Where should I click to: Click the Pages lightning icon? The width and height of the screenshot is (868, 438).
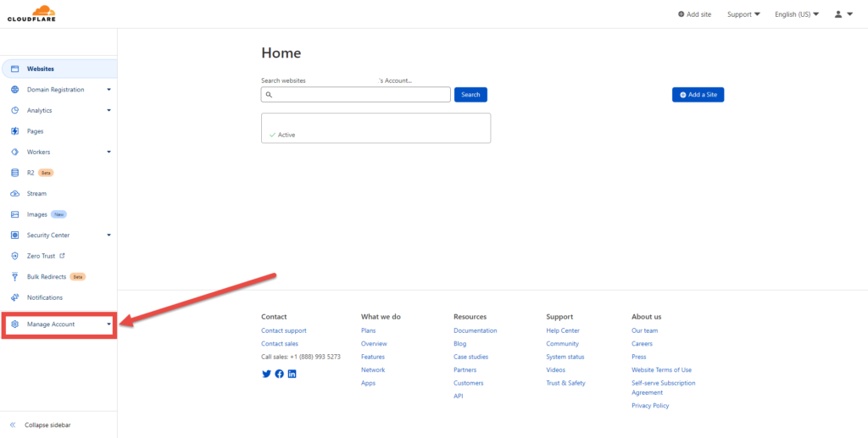click(15, 131)
